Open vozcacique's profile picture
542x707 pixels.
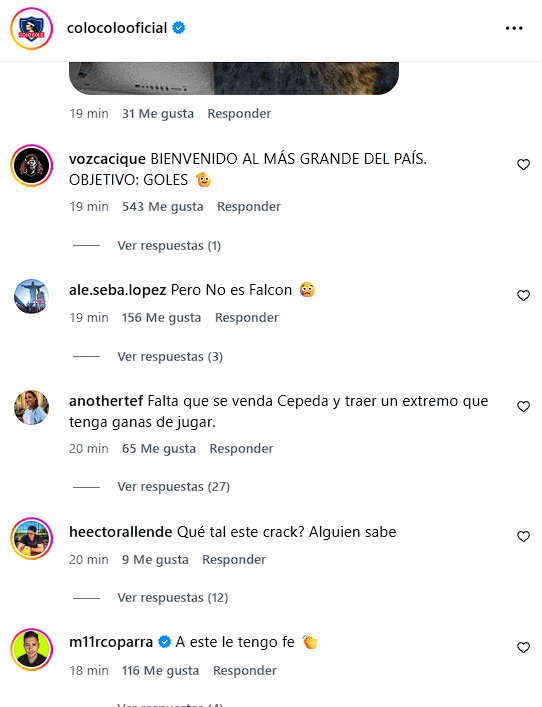click(x=32, y=165)
